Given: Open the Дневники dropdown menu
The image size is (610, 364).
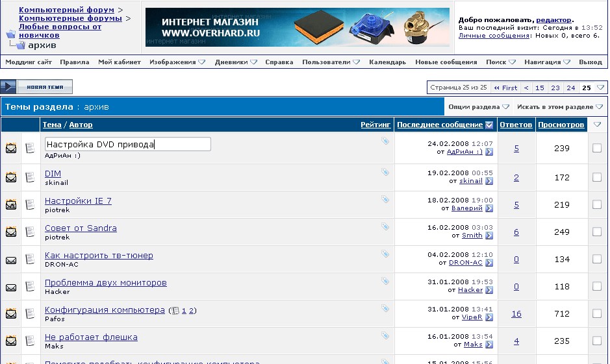Looking at the screenshot, I should click(236, 62).
